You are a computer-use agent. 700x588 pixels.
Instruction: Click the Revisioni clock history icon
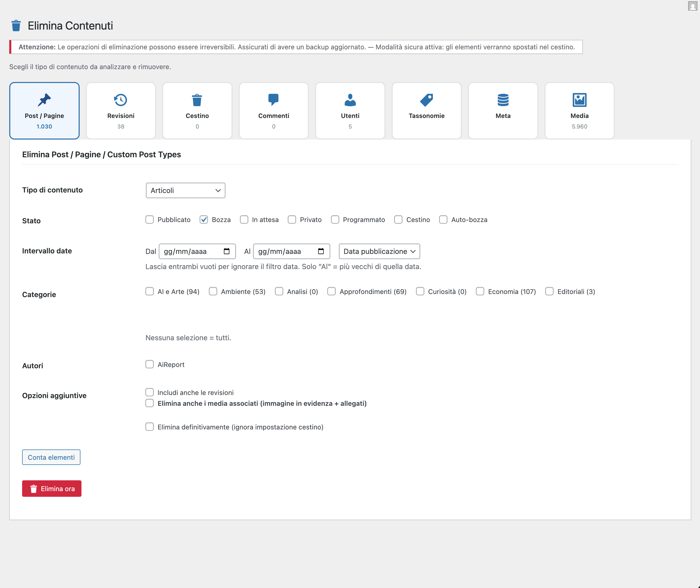click(x=120, y=100)
